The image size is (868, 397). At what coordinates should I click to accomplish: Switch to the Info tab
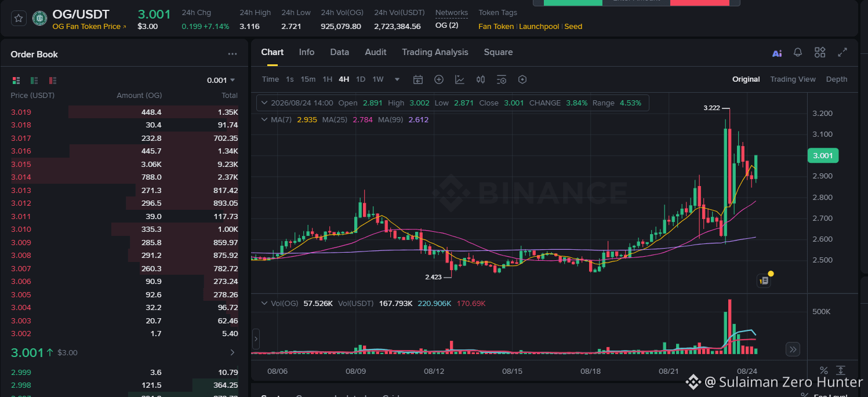[307, 52]
